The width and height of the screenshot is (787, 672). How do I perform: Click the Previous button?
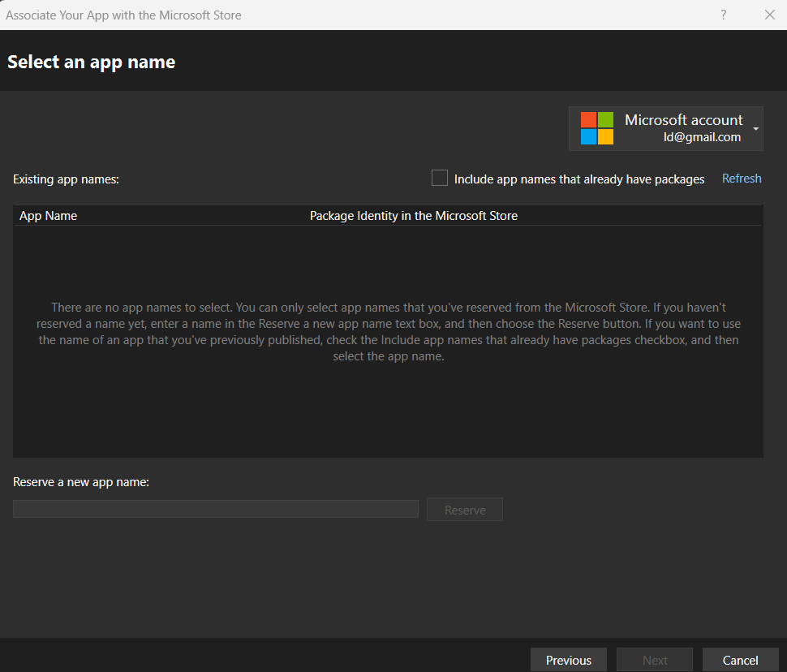pyautogui.click(x=568, y=659)
